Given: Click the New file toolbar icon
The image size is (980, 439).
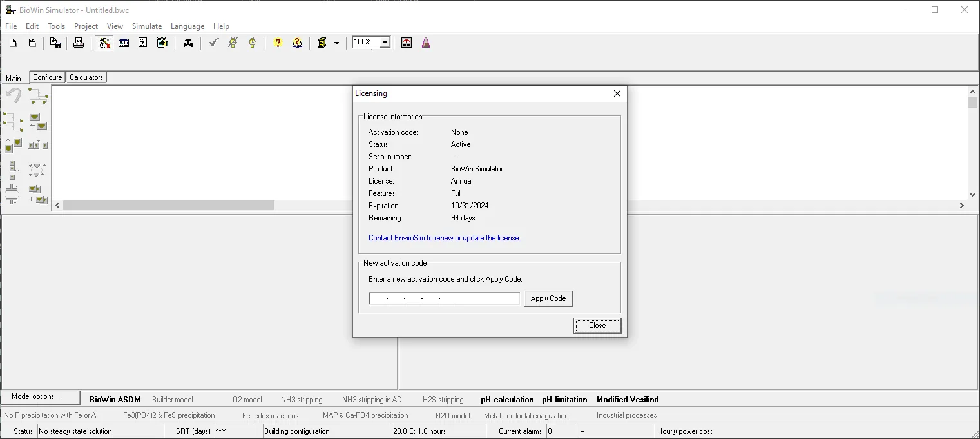Looking at the screenshot, I should click(x=13, y=43).
